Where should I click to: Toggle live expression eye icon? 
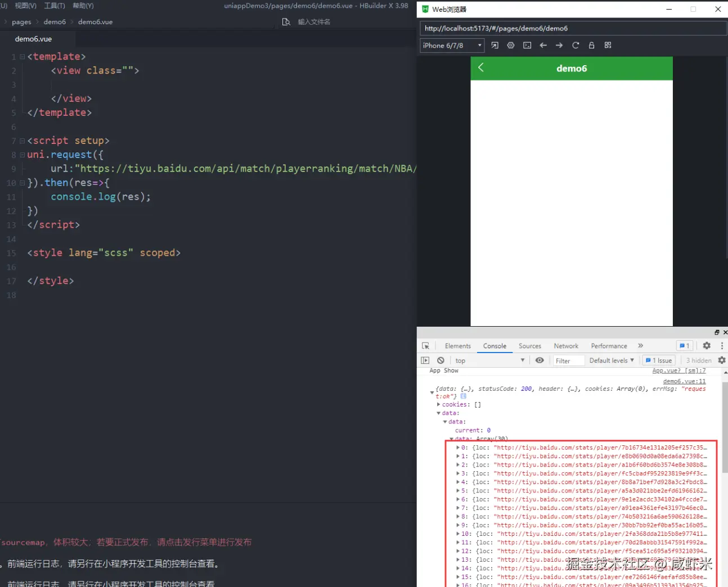click(540, 360)
